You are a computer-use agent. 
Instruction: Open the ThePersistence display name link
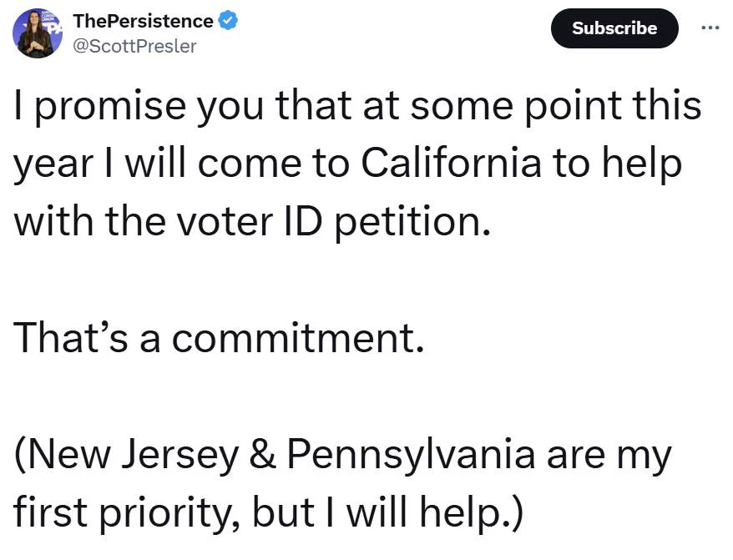click(x=143, y=21)
